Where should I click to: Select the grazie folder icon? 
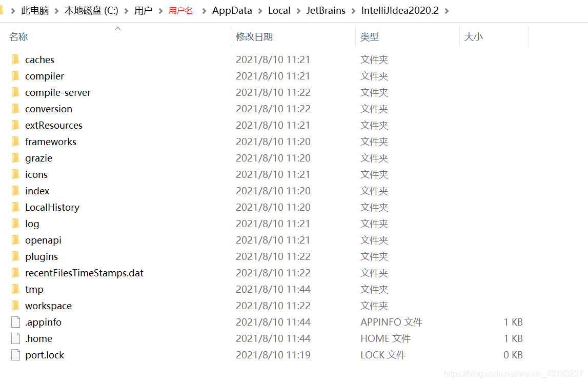point(15,158)
